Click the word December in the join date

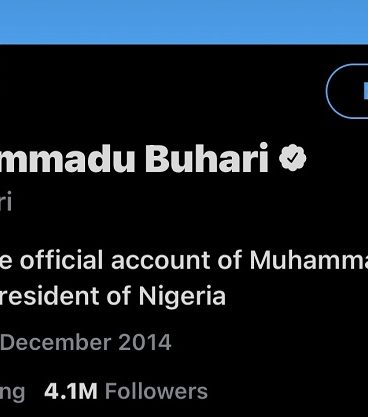click(55, 342)
